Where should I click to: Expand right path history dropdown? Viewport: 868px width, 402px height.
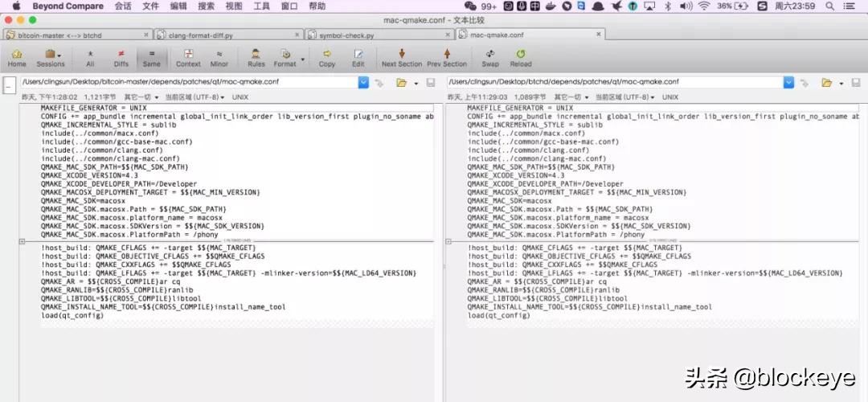point(789,82)
